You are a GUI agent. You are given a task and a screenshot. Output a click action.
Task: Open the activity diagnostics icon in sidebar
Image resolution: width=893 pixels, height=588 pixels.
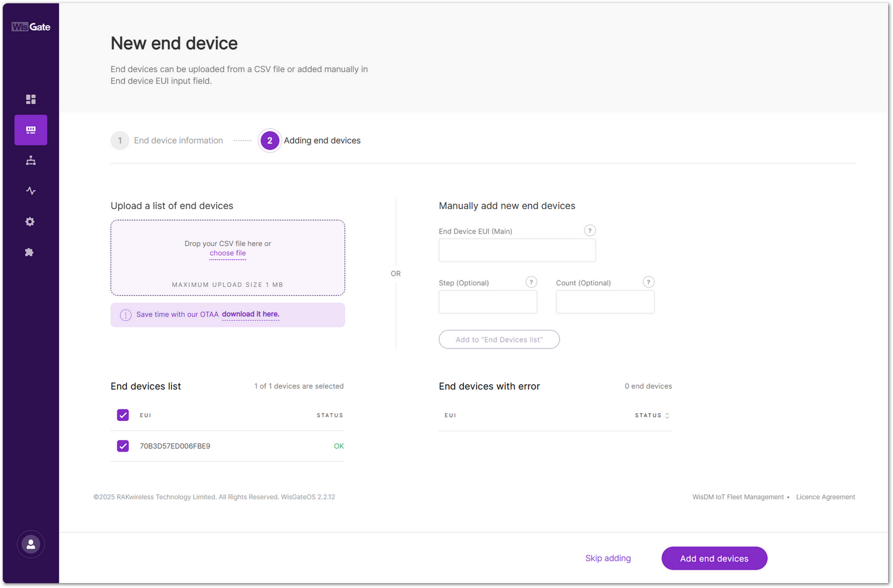coord(30,191)
